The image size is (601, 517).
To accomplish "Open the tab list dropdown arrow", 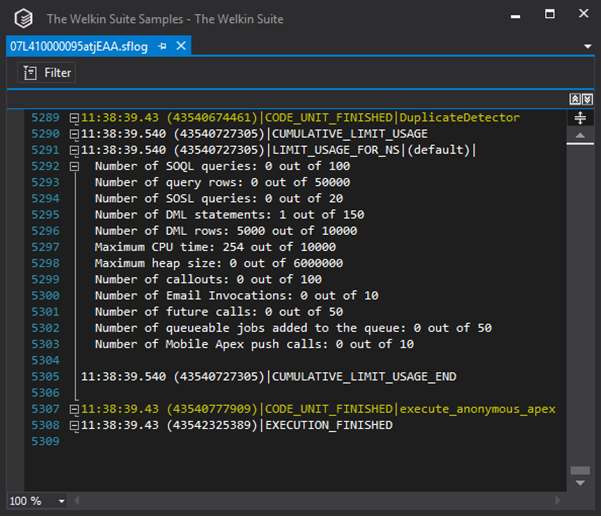I will point(586,47).
